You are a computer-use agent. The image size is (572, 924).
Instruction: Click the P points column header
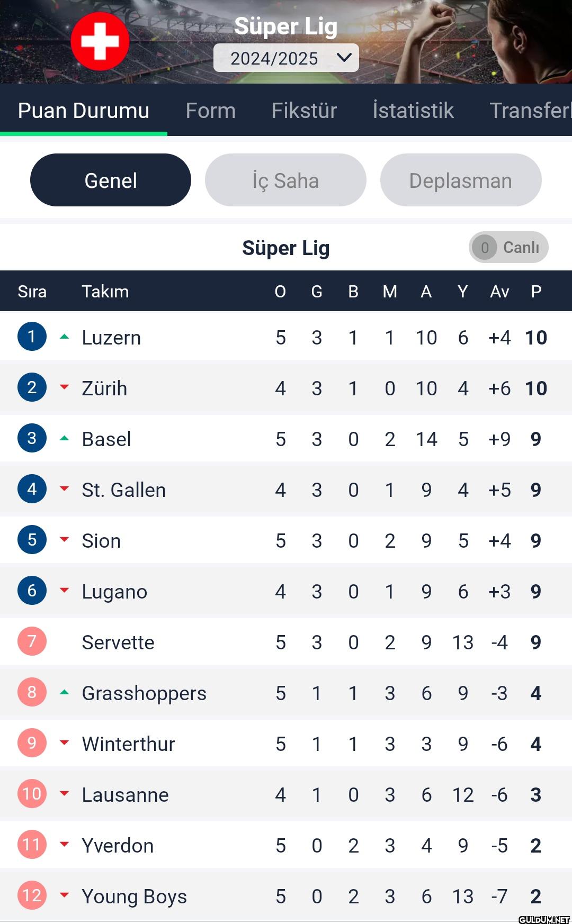point(536,292)
